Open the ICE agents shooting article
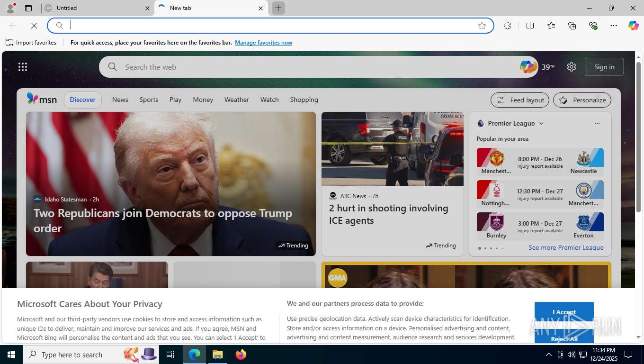This screenshot has width=644, height=364. point(389,214)
